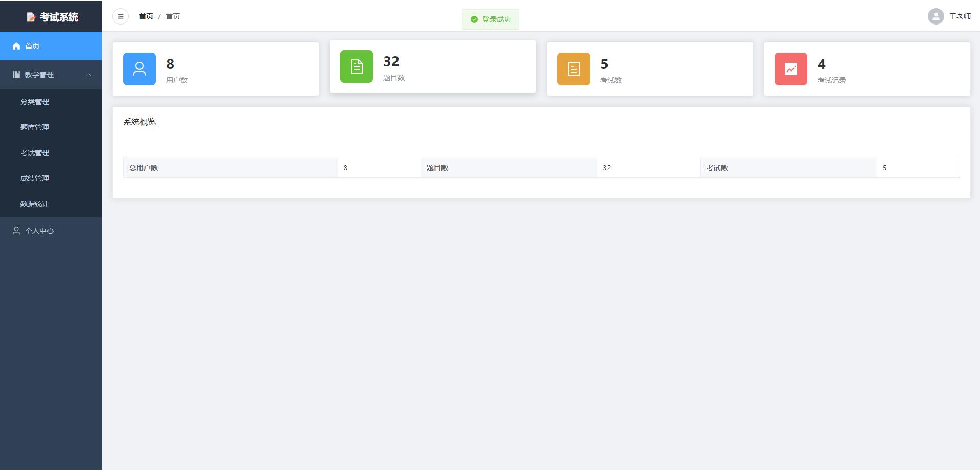Click the home icon in sidebar

(16, 46)
